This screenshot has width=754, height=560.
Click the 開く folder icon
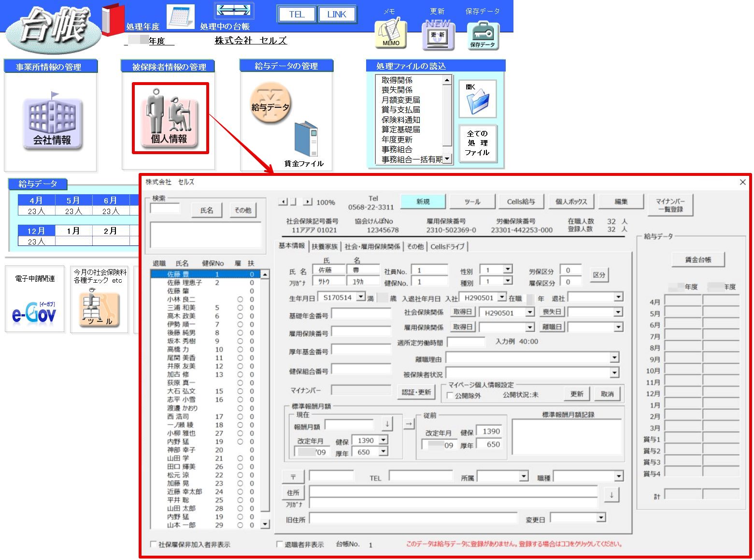point(477,99)
